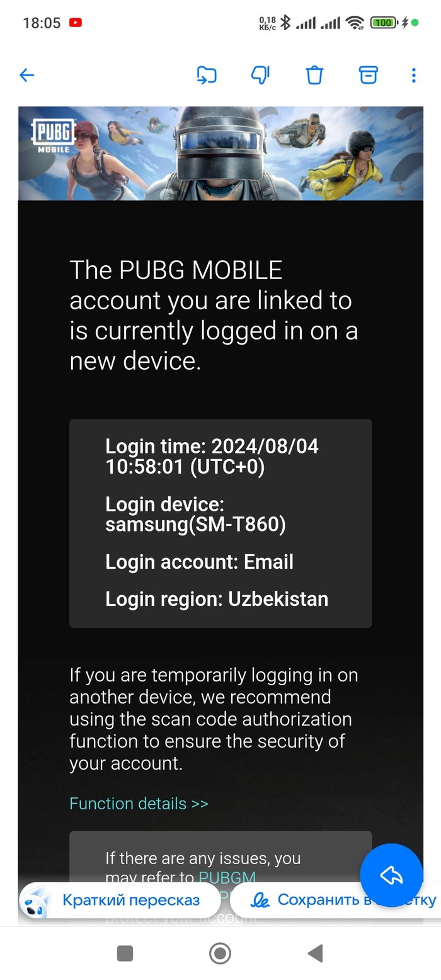
Task: Open the move-to-folder icon in toolbar
Action: coord(207,76)
